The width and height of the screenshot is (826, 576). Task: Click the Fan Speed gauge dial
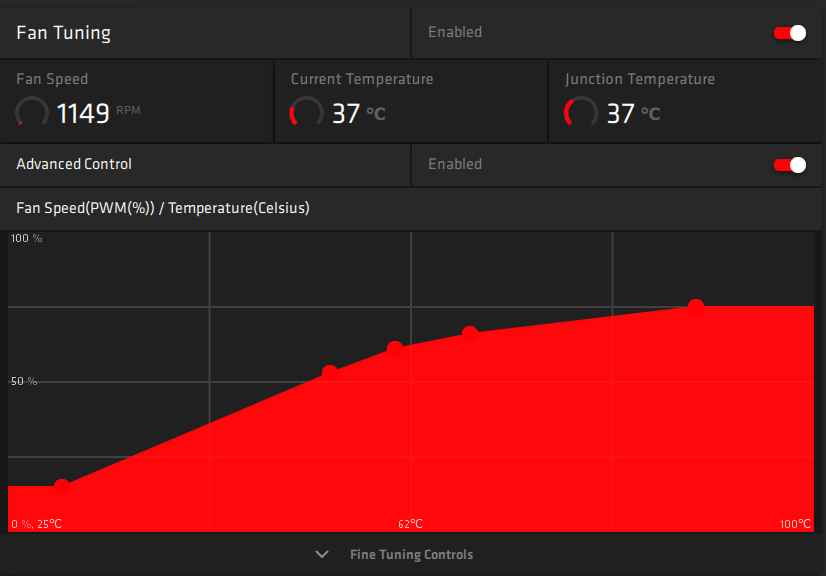(x=32, y=112)
